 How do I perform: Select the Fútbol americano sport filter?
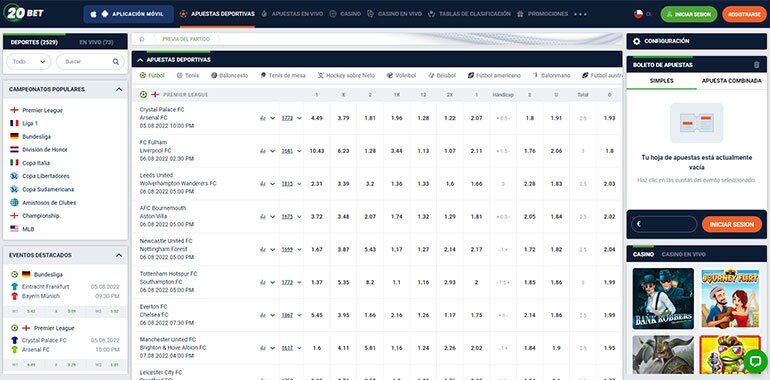[x=494, y=76]
